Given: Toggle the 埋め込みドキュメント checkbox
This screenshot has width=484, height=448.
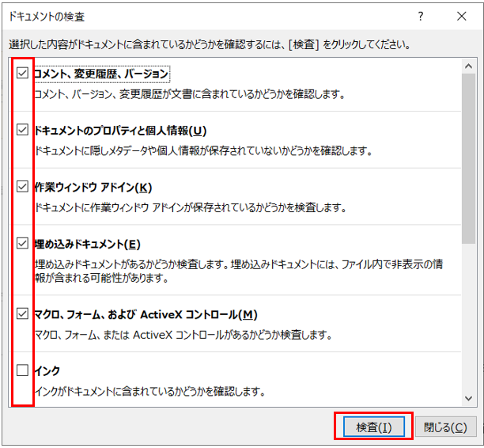Looking at the screenshot, I should click(x=22, y=244).
